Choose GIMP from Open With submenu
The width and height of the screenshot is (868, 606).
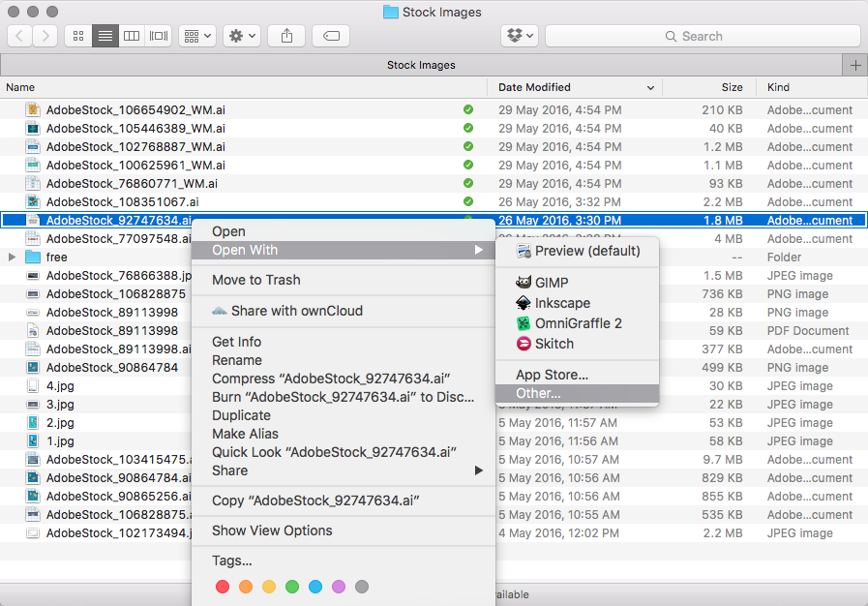[x=553, y=283]
